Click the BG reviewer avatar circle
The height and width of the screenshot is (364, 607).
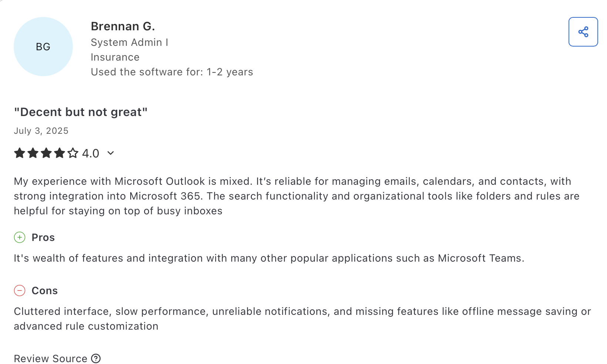[43, 47]
